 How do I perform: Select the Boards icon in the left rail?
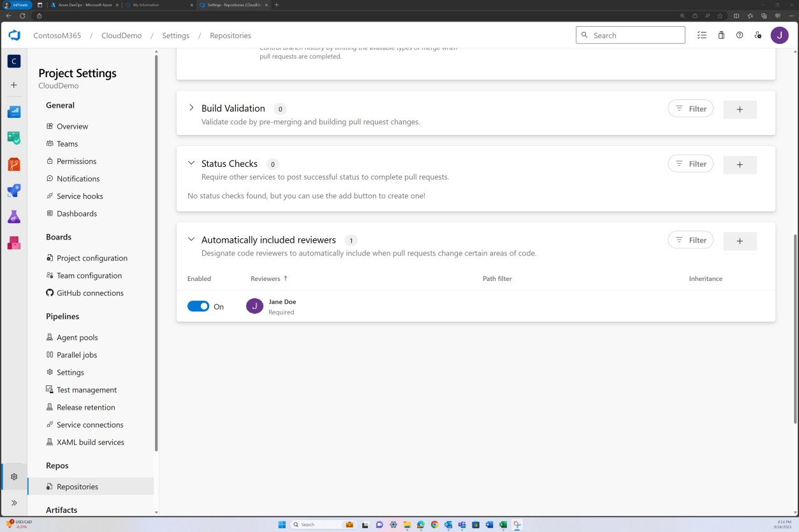pyautogui.click(x=13, y=138)
